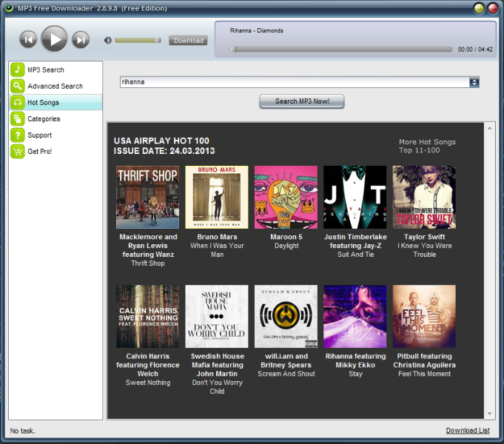Screen dimensions: 504x444
Task: Click Search MP3 Now! button
Action: point(302,101)
